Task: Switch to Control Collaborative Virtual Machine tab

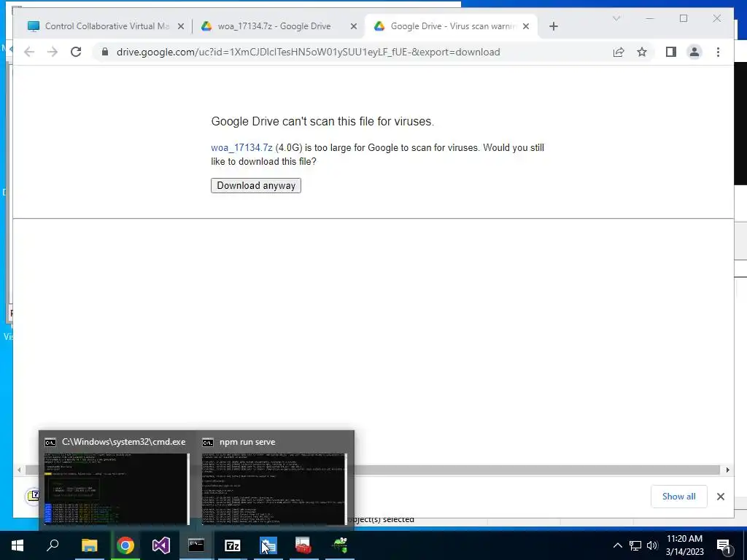Action: click(x=107, y=26)
